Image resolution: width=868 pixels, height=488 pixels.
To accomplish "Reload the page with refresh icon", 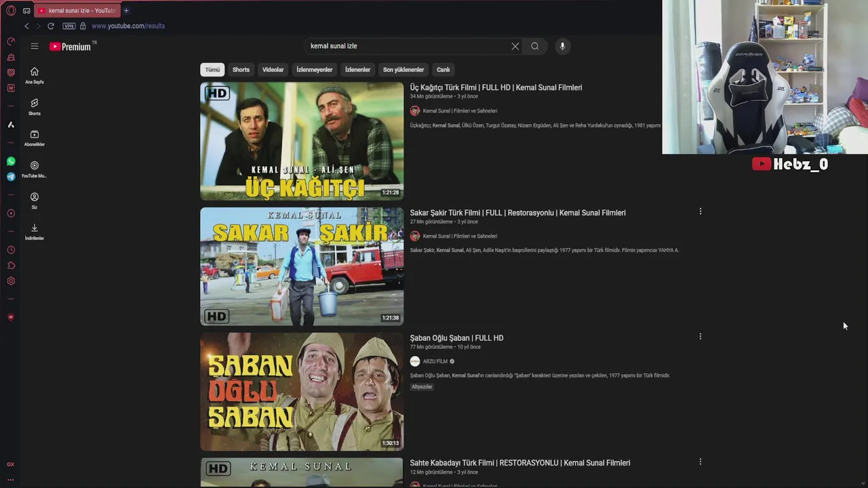I will point(51,26).
